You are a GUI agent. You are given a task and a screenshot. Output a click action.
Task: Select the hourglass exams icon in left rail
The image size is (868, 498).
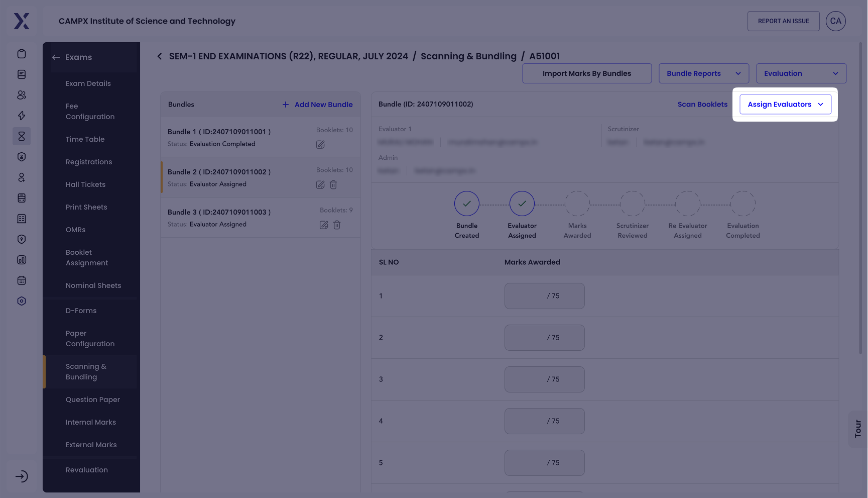(x=22, y=136)
